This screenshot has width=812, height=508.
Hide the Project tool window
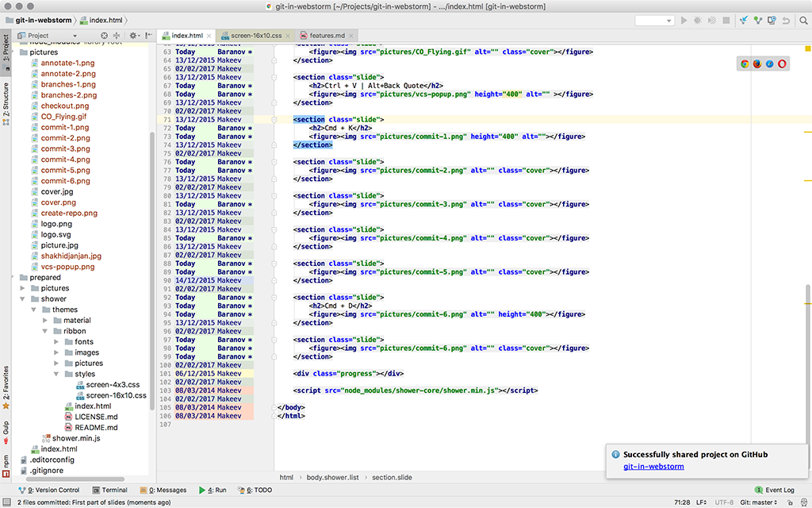pos(148,35)
